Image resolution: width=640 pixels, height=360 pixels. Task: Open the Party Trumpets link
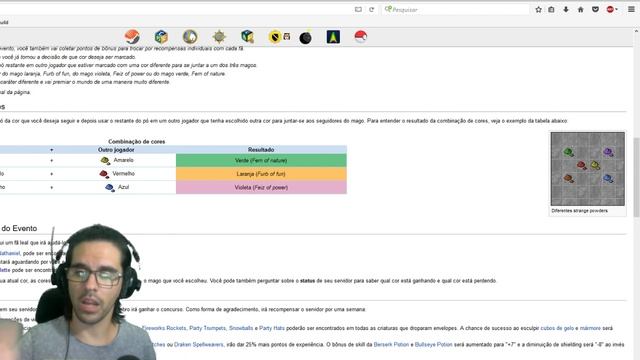pos(207,328)
